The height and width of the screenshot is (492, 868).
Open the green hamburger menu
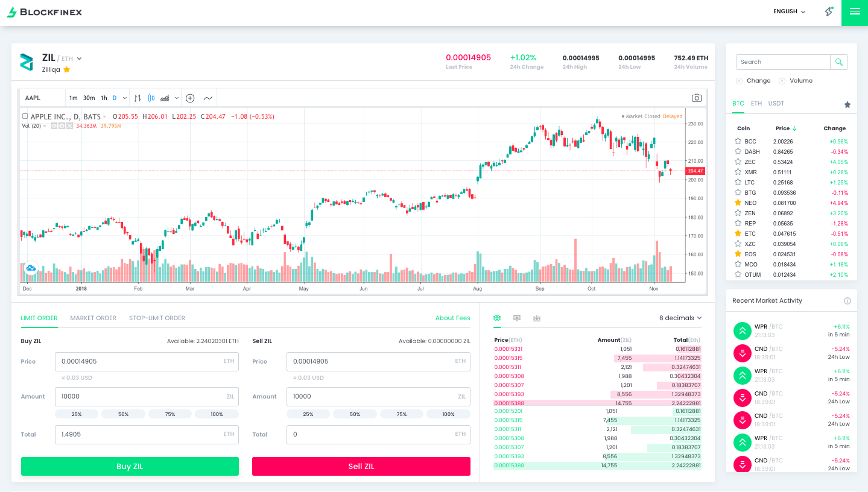click(854, 12)
